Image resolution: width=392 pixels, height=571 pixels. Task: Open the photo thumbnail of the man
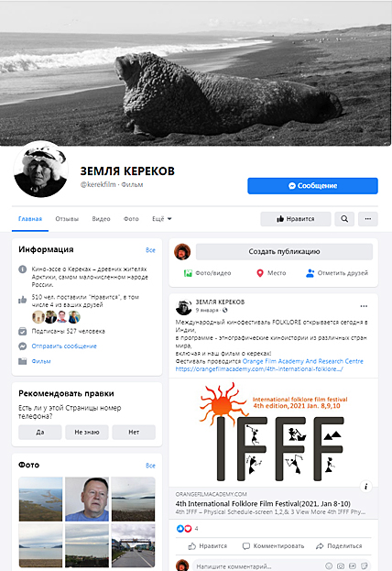coord(87,500)
